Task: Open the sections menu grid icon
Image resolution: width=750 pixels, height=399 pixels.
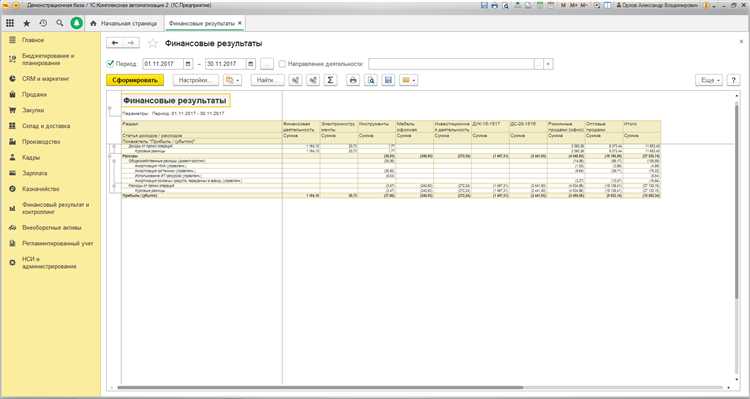Action: (10, 23)
